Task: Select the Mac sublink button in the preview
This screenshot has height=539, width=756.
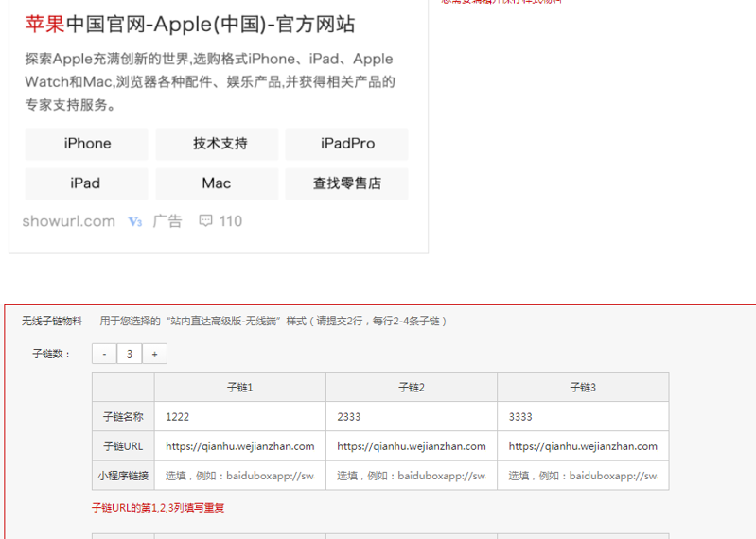Action: (x=217, y=183)
